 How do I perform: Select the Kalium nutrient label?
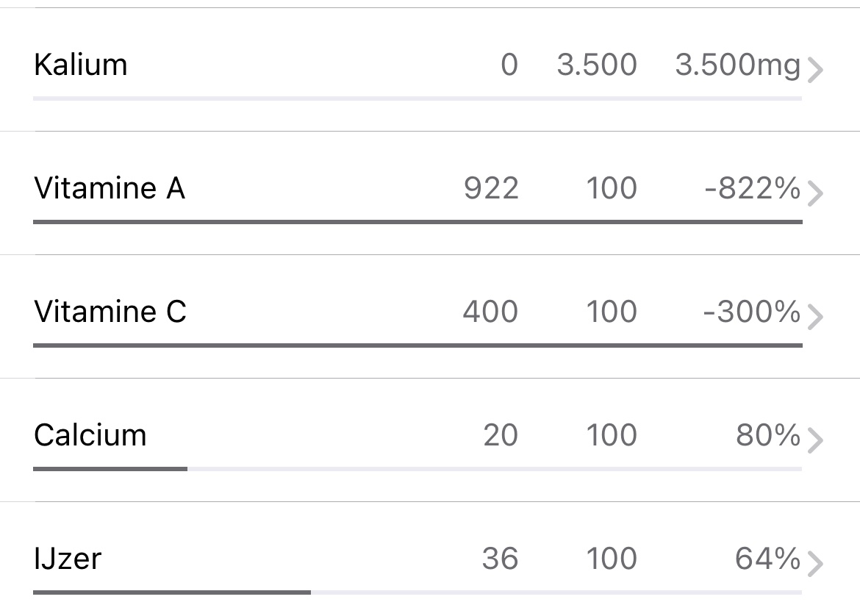(81, 65)
